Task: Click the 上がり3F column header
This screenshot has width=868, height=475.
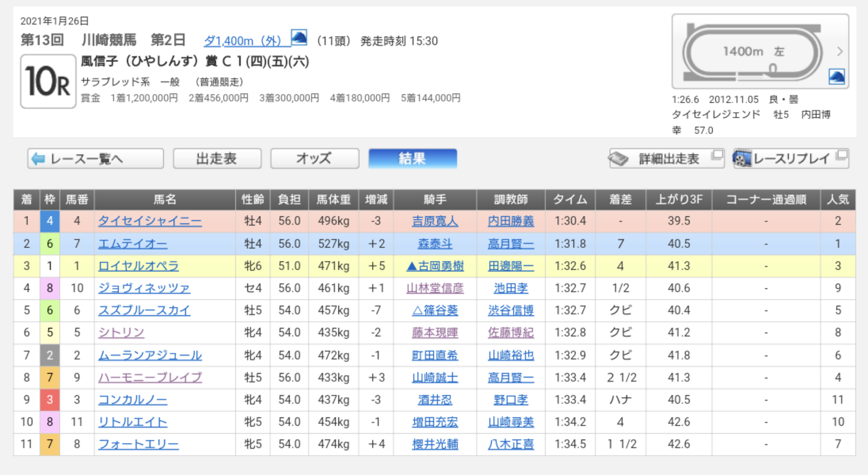Action: click(x=679, y=199)
